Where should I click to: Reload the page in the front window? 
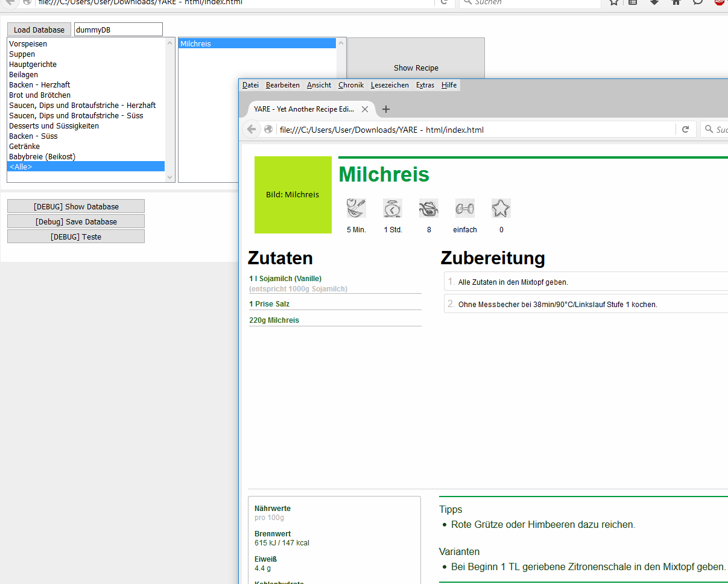click(685, 130)
